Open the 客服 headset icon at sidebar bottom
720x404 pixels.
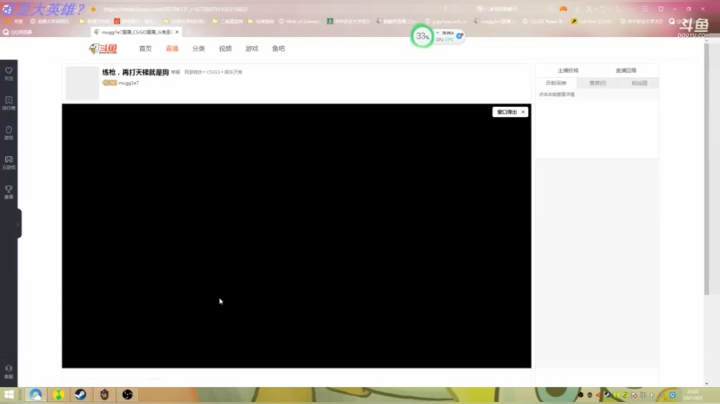click(9, 371)
